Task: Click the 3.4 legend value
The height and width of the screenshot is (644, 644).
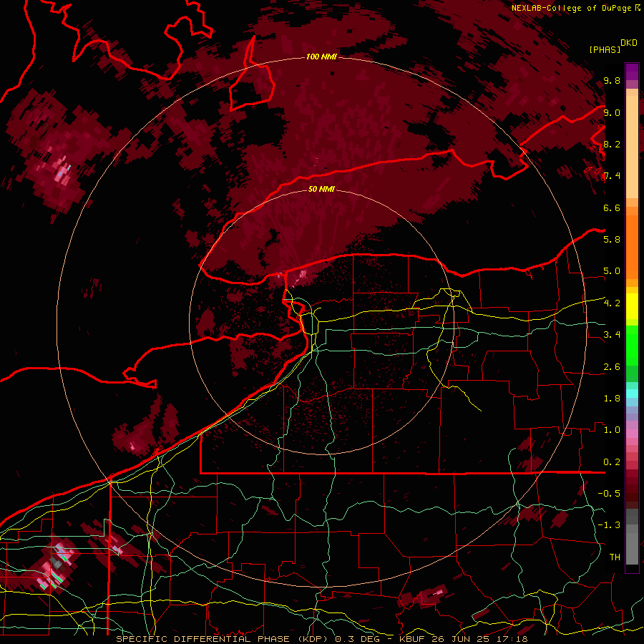Action: click(x=612, y=335)
